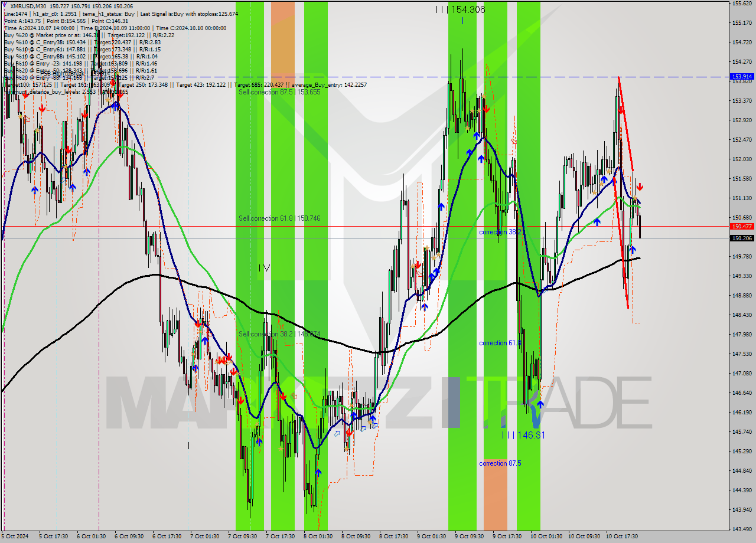The image size is (756, 543).
Task: Click the 'I I I 146.31' wave label
Action: (x=523, y=435)
